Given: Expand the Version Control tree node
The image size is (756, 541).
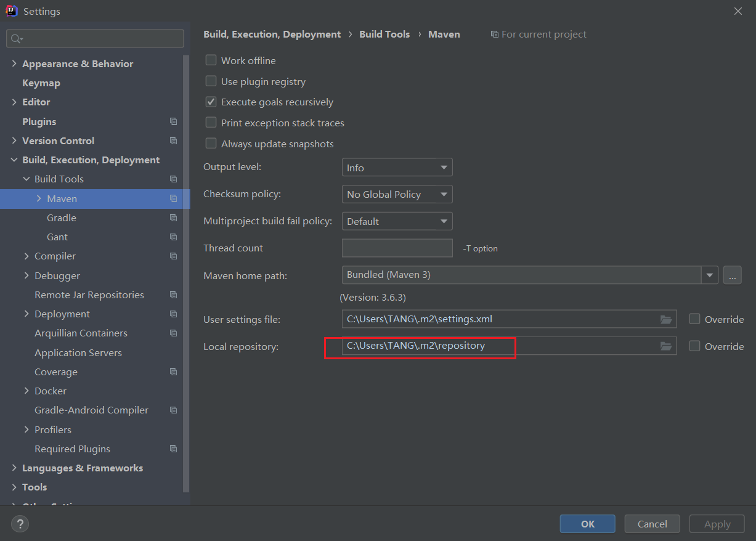Looking at the screenshot, I should click(14, 141).
